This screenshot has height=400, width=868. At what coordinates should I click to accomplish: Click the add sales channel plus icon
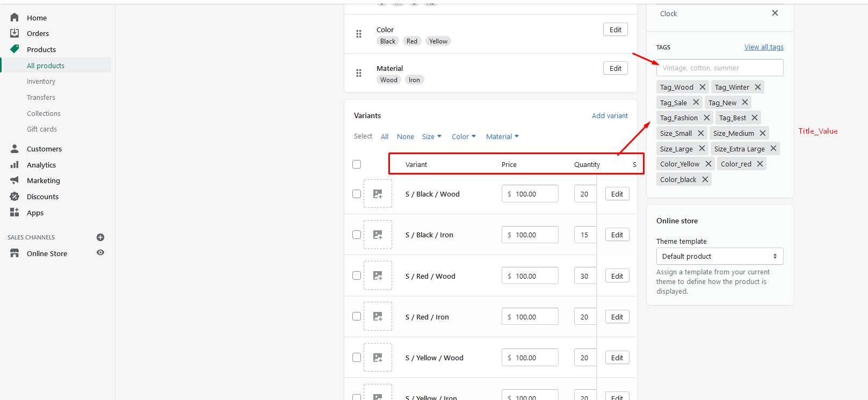click(100, 237)
